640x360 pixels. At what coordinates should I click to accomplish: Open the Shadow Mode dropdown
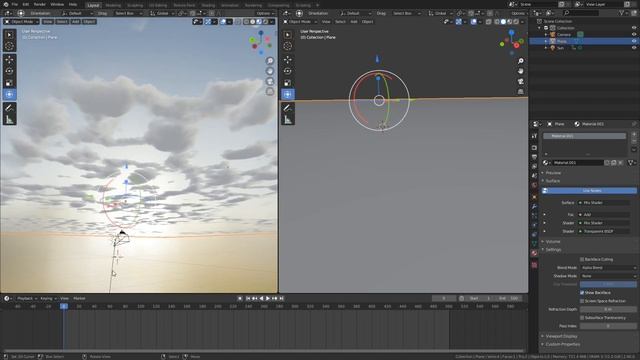608,276
